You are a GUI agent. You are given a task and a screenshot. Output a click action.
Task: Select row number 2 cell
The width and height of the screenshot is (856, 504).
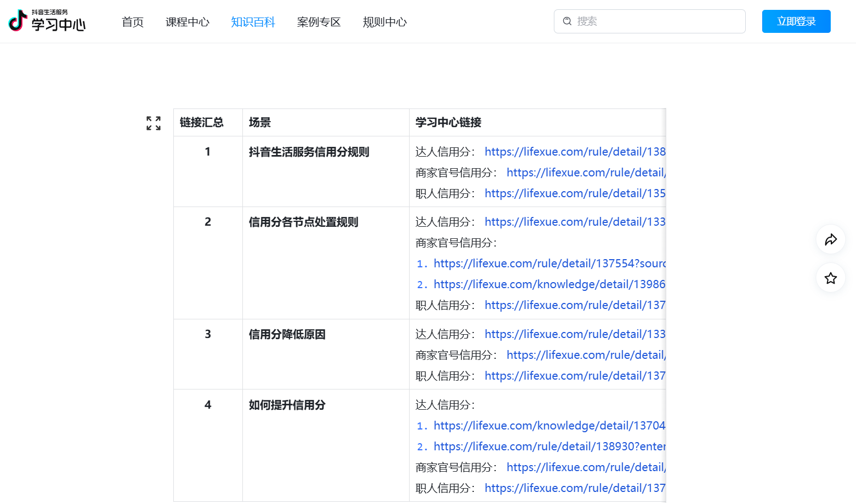[x=208, y=263]
